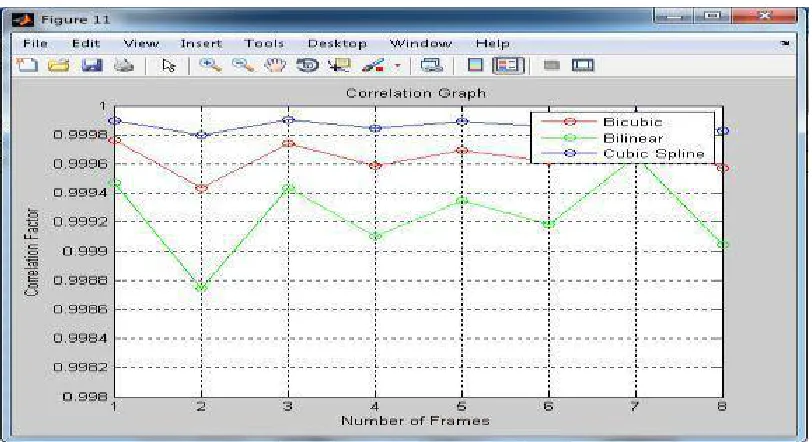Image resolution: width=812 pixels, height=442 pixels.
Task: Click the dock figure arrow in menu bar
Action: point(786,44)
